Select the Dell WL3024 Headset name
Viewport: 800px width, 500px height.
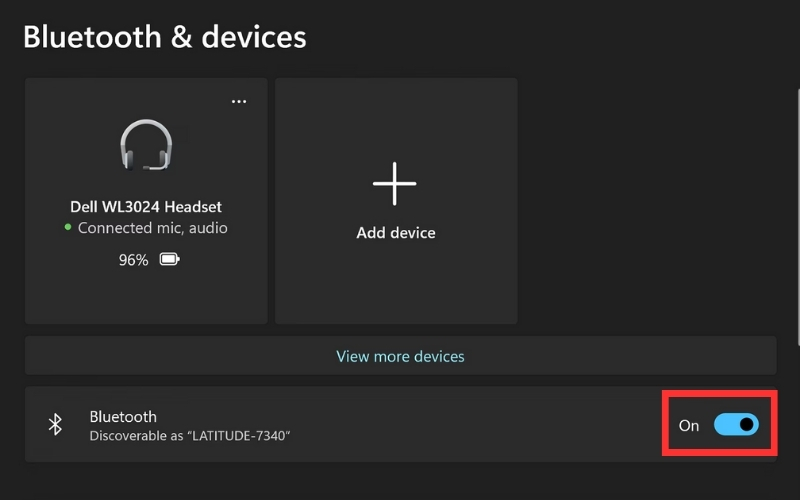(x=146, y=207)
